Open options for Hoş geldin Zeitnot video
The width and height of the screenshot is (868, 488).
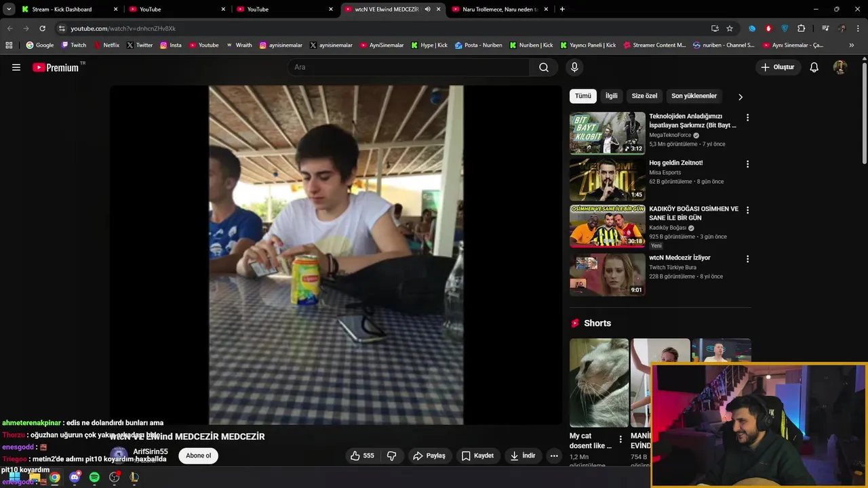[x=747, y=164]
